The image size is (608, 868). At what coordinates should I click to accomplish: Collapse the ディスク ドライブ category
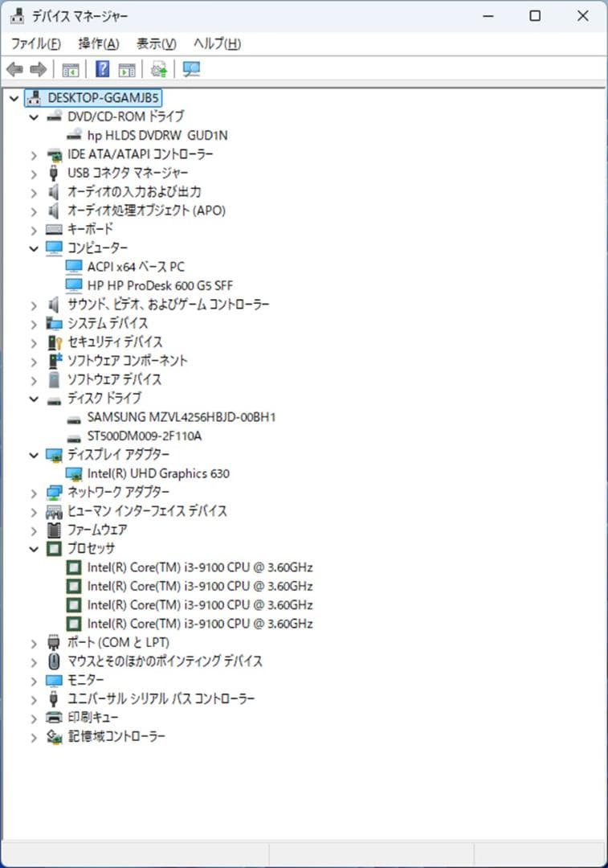34,399
